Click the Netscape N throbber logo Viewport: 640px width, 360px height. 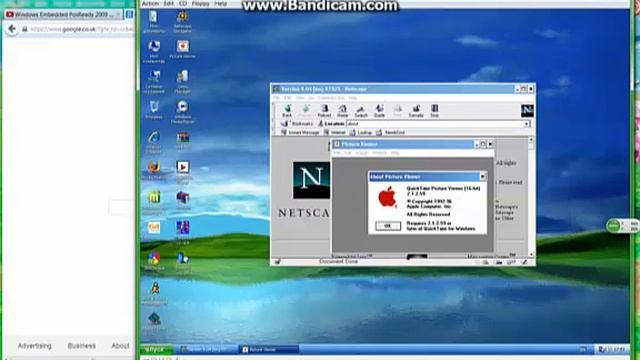click(527, 111)
